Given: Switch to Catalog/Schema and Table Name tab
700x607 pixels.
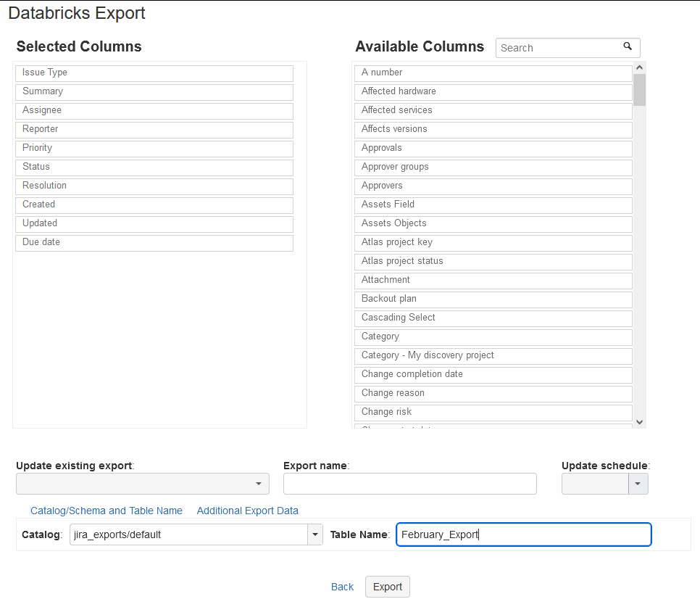Looking at the screenshot, I should [107, 511].
